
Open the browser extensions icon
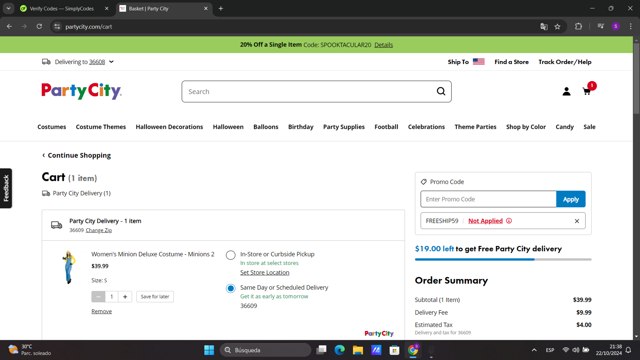click(x=578, y=27)
